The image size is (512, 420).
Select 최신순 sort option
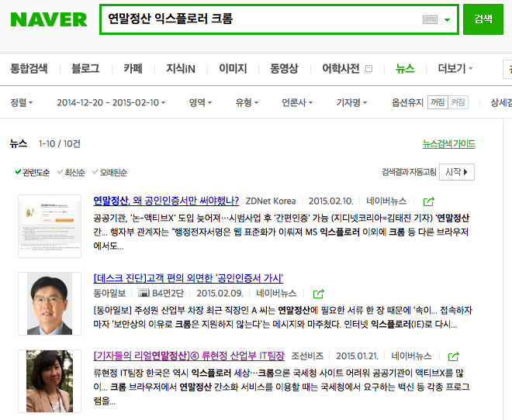[x=71, y=172]
